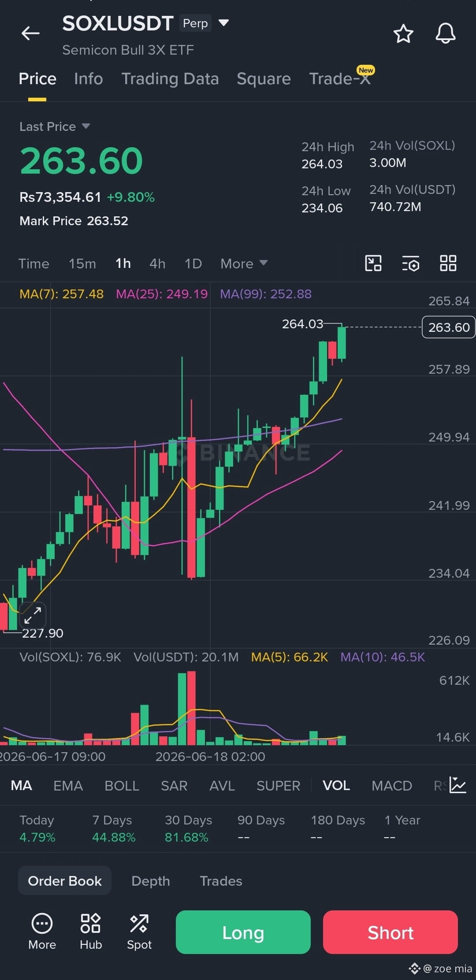Open the Hub icon
This screenshot has width=476, height=980.
click(x=91, y=931)
